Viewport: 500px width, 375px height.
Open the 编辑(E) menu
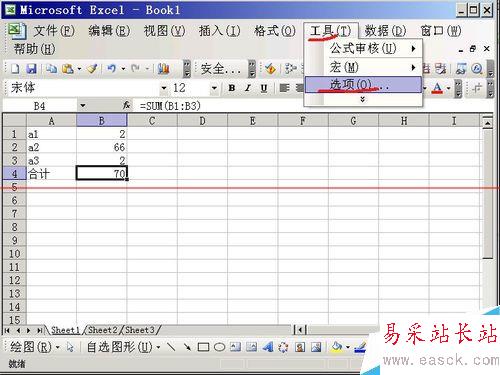tap(109, 31)
